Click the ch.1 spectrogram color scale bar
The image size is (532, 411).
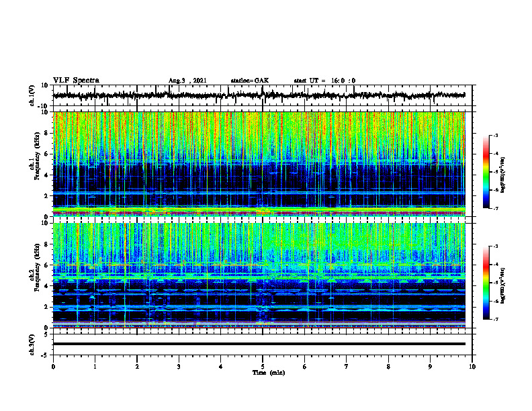[486, 172]
